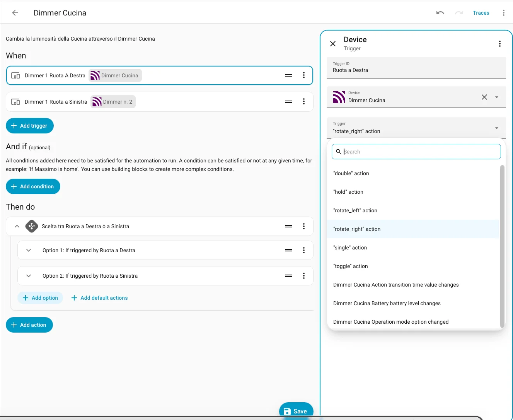The image size is (513, 420).
Task: Select the "rotate_left" action option
Action: [x=413, y=210]
